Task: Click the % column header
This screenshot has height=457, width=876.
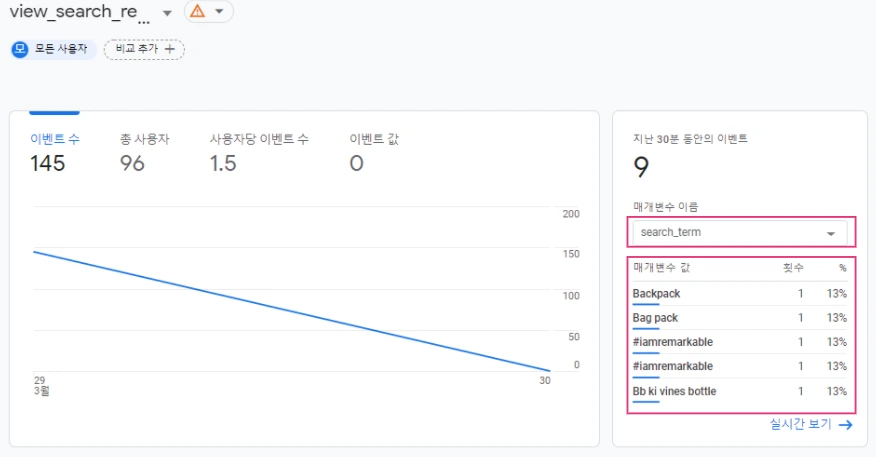Action: click(x=842, y=268)
